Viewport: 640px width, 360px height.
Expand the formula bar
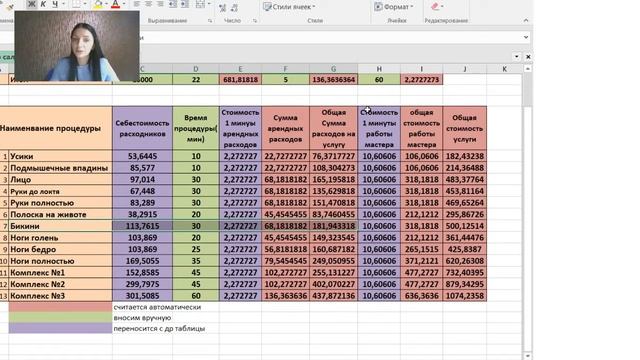pos(526,37)
